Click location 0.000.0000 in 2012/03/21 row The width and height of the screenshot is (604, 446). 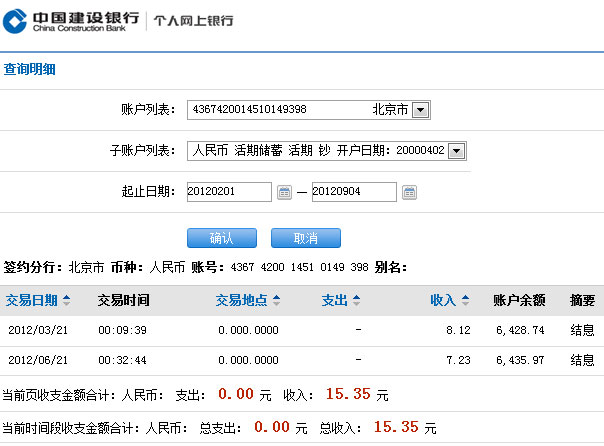[x=248, y=330]
